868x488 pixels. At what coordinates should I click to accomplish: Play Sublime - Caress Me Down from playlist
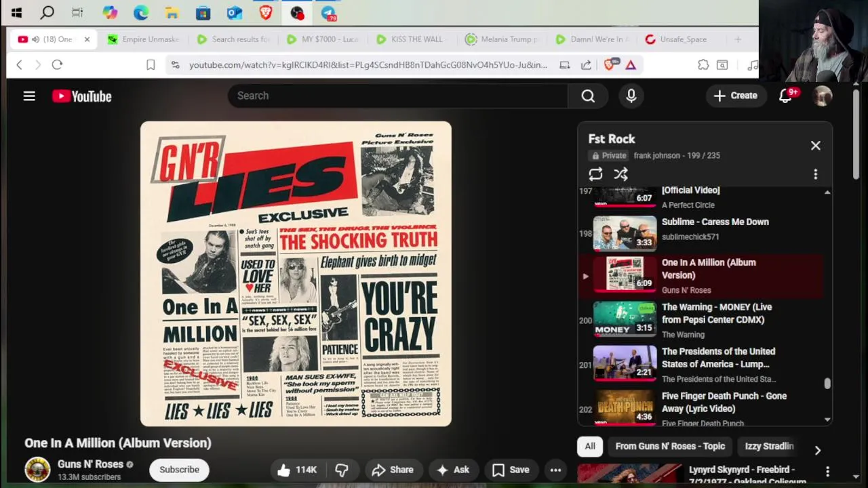point(701,232)
